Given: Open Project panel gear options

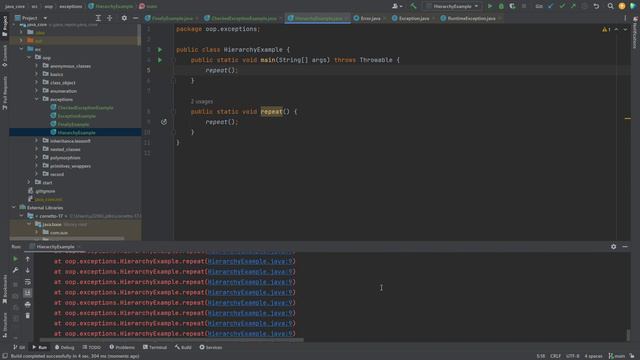Looking at the screenshot, I should pos(124,18).
